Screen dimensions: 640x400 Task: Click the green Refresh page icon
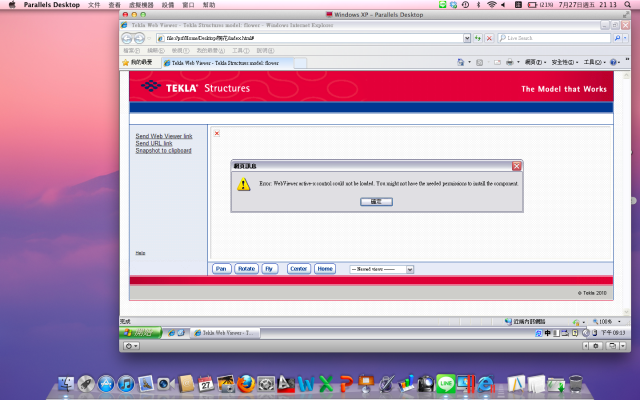[x=478, y=38]
